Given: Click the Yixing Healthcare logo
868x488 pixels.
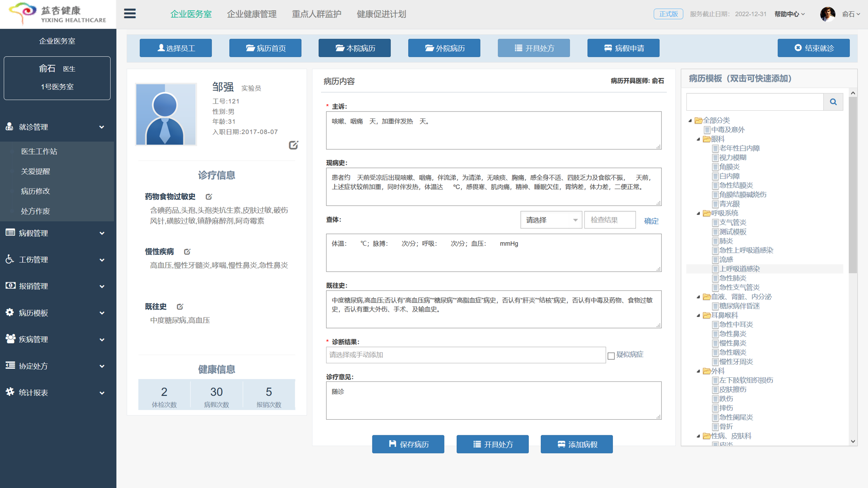Looking at the screenshot, I should pyautogui.click(x=58, y=14).
